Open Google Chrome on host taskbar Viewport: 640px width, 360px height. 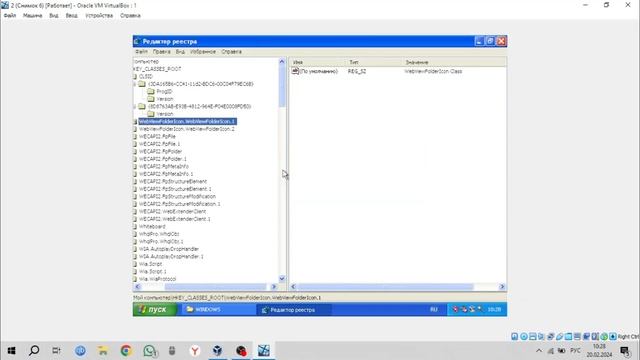coord(126,350)
